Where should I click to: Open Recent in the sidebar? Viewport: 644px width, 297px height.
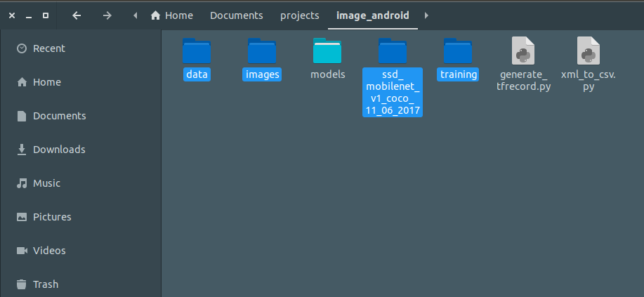pyautogui.click(x=49, y=48)
